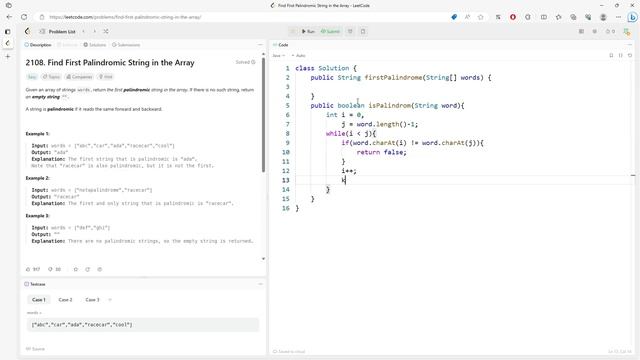Click the help icon below description
This screenshot has width=640, height=360.
point(100,269)
